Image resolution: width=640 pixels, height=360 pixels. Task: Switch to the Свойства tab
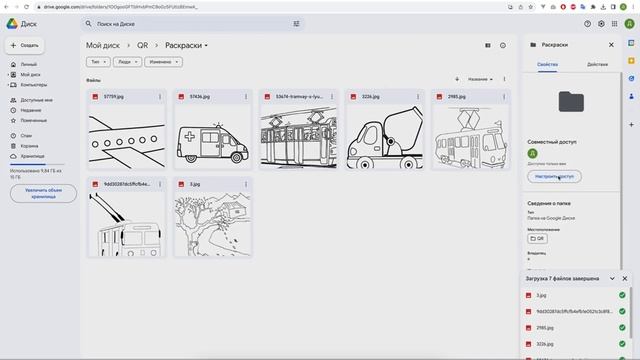coord(547,64)
